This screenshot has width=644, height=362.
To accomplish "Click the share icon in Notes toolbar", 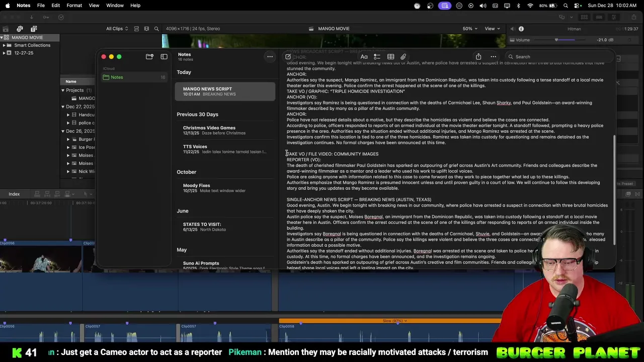I will click(x=478, y=57).
